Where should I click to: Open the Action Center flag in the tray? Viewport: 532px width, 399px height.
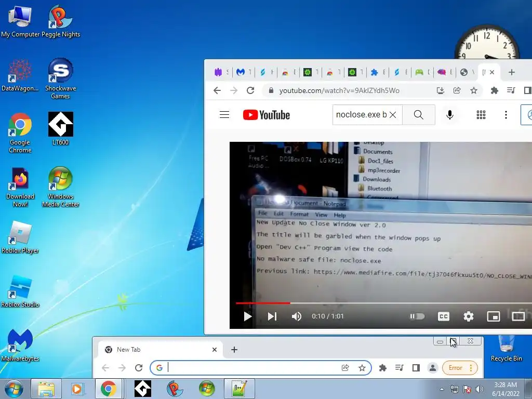tap(467, 389)
